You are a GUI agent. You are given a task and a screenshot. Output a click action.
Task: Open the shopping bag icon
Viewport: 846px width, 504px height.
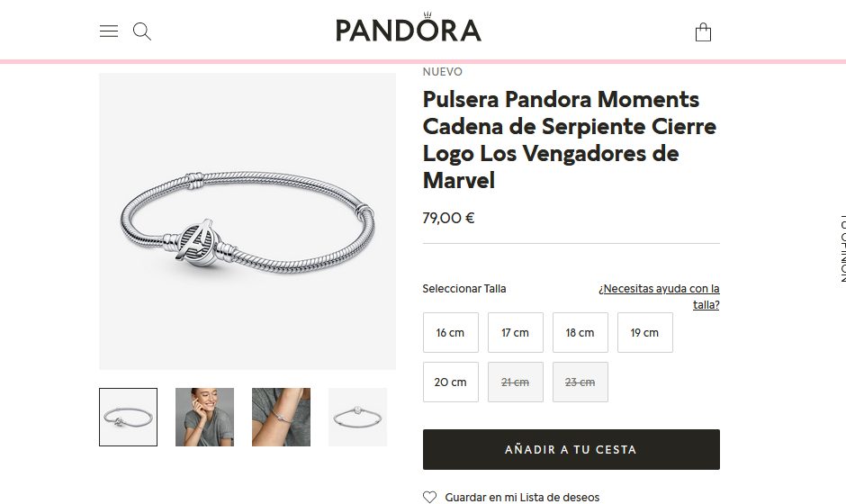click(x=703, y=31)
